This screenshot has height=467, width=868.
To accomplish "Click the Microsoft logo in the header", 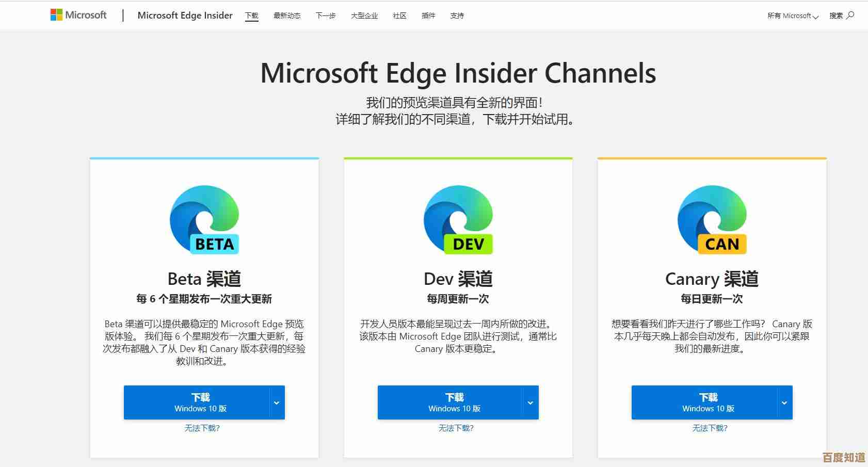I will pyautogui.click(x=78, y=15).
